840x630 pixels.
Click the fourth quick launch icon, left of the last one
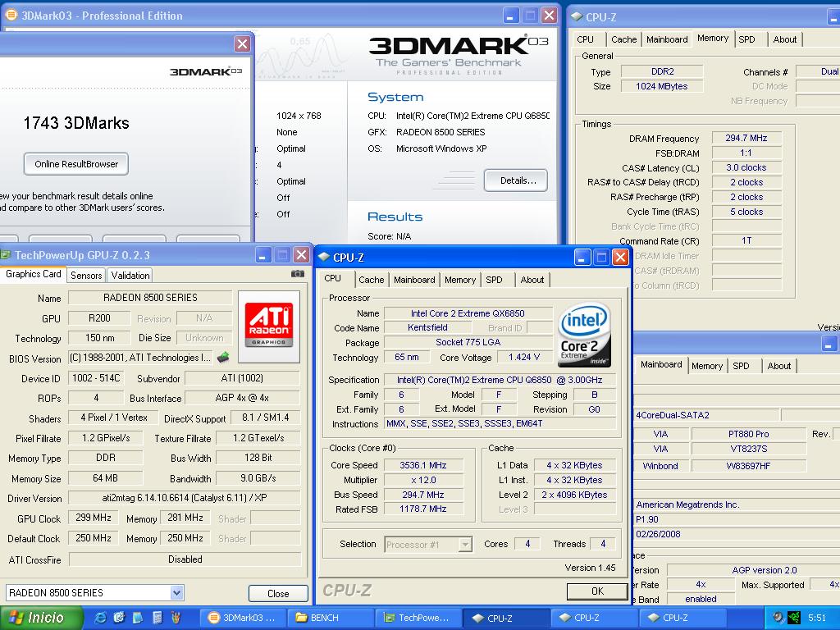tap(157, 618)
